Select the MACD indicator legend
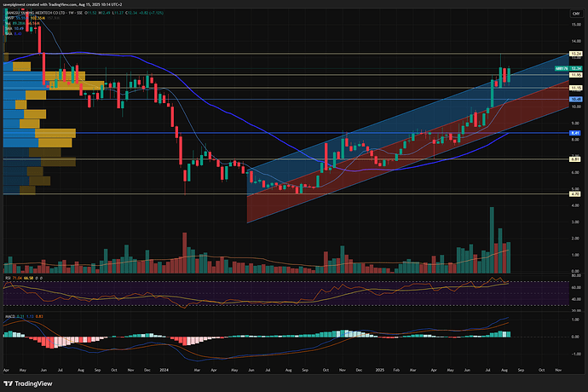588x392 pixels. click(24, 317)
